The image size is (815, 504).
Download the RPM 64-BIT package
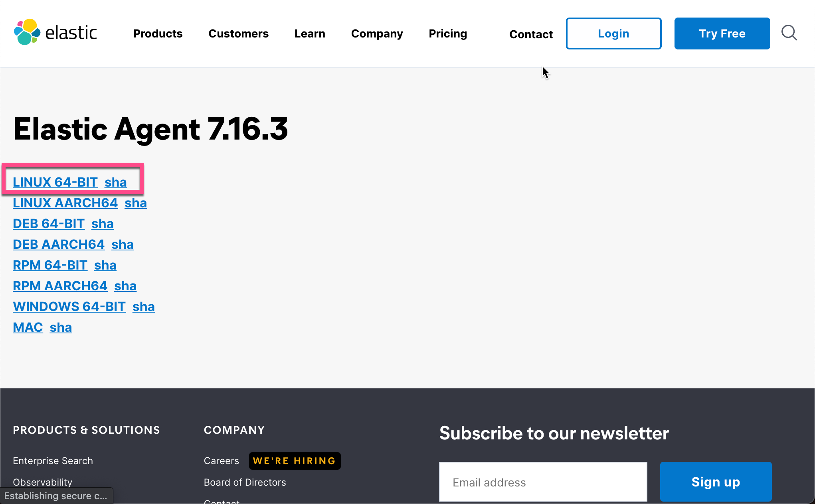point(50,265)
